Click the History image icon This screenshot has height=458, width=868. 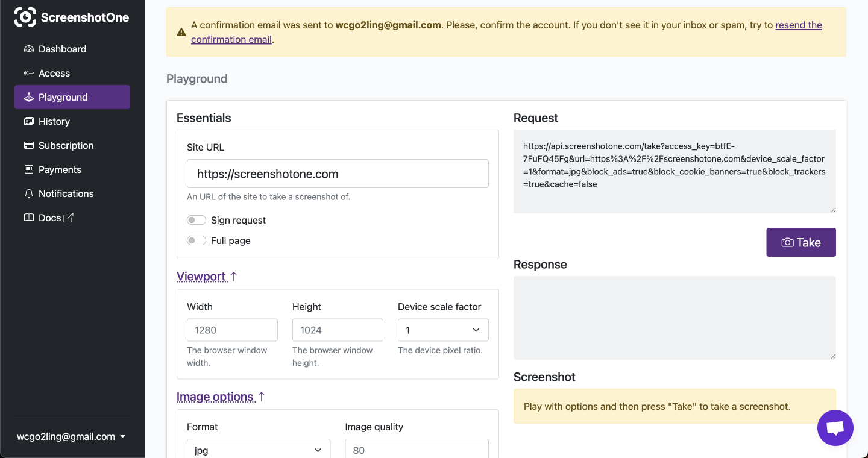(x=29, y=121)
